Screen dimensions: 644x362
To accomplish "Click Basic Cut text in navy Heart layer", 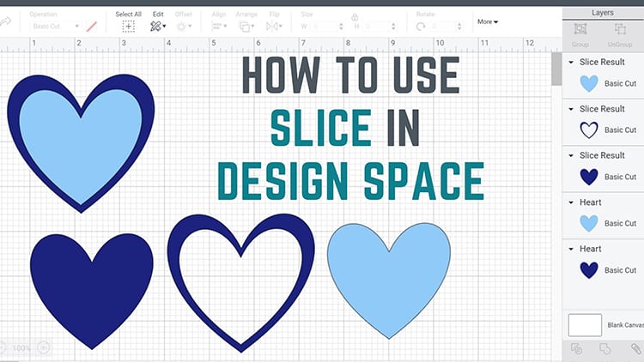I will point(620,270).
